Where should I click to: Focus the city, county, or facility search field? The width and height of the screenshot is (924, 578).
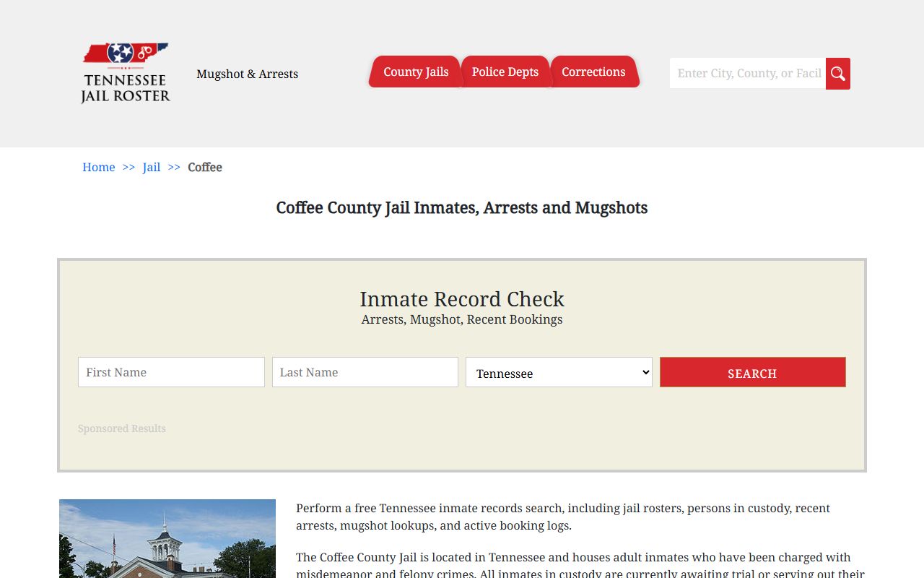(748, 73)
